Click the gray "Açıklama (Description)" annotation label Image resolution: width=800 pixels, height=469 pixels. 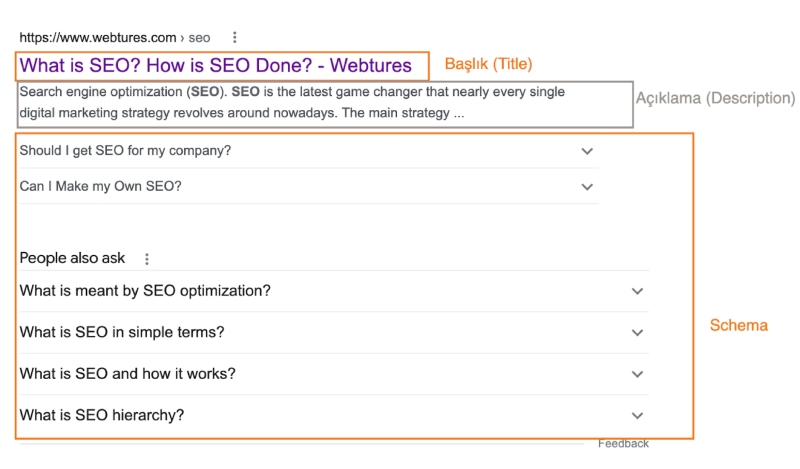pyautogui.click(x=715, y=98)
